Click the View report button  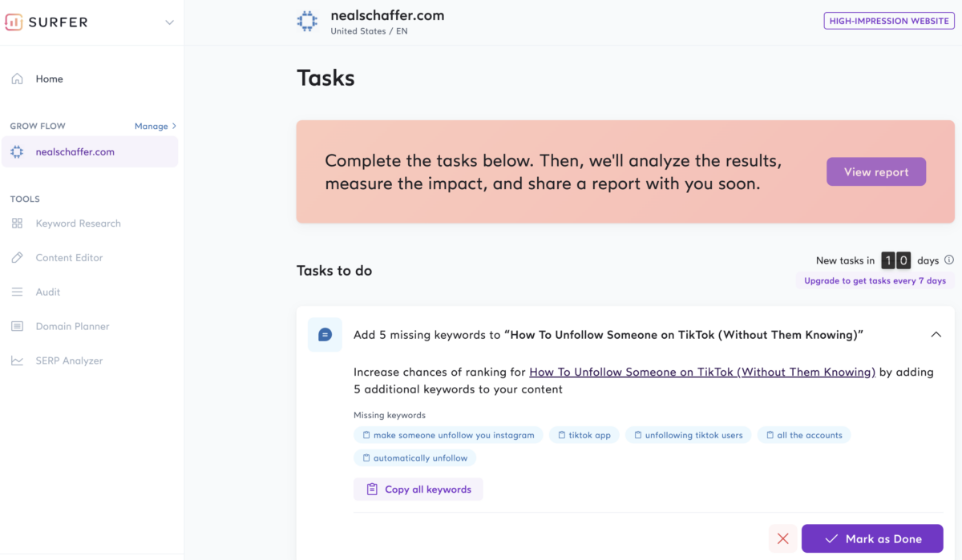[x=876, y=171]
